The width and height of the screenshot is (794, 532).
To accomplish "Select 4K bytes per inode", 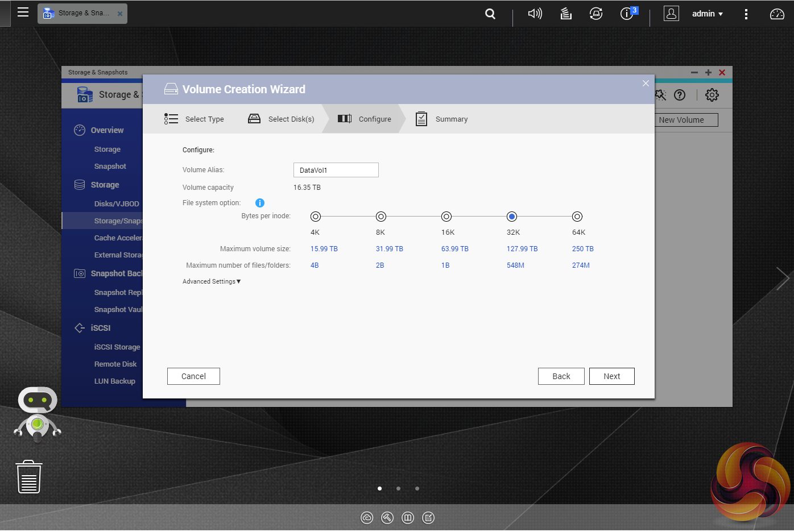I will tap(316, 217).
